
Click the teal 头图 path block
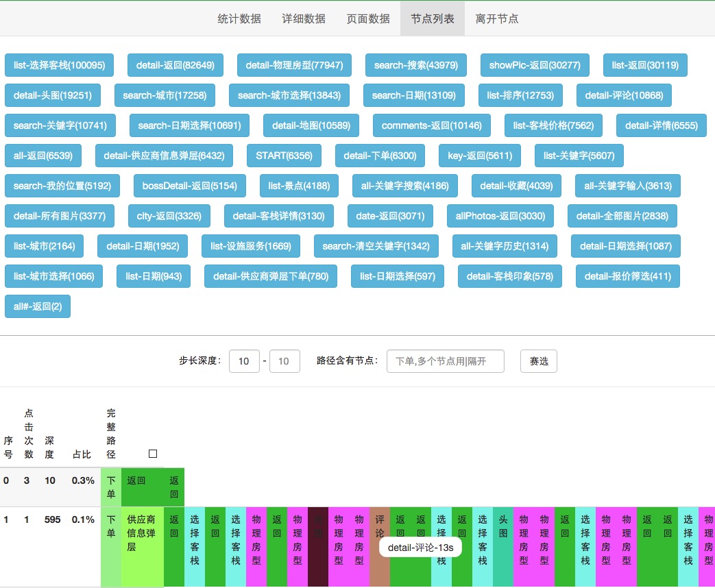click(503, 546)
